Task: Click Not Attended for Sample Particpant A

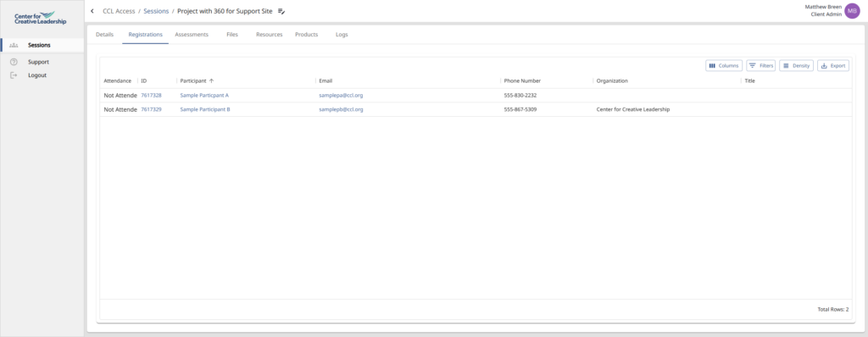Action: click(x=120, y=95)
